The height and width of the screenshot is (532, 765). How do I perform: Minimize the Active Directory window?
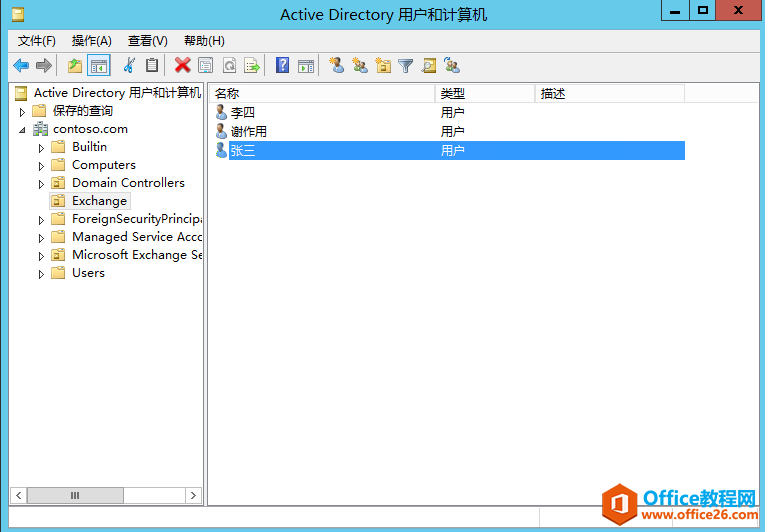click(x=675, y=11)
